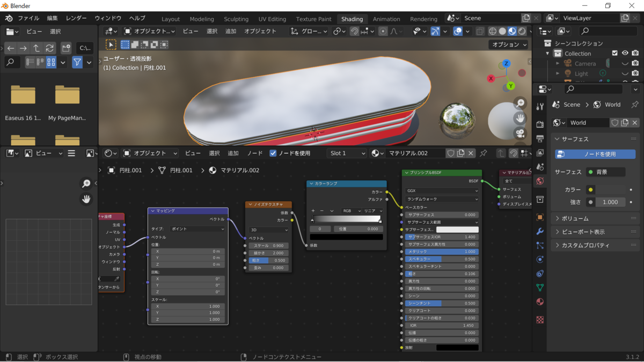The image size is (644, 362).
Task: Click the Z axis on navigation gizmo
Action: pos(506,64)
